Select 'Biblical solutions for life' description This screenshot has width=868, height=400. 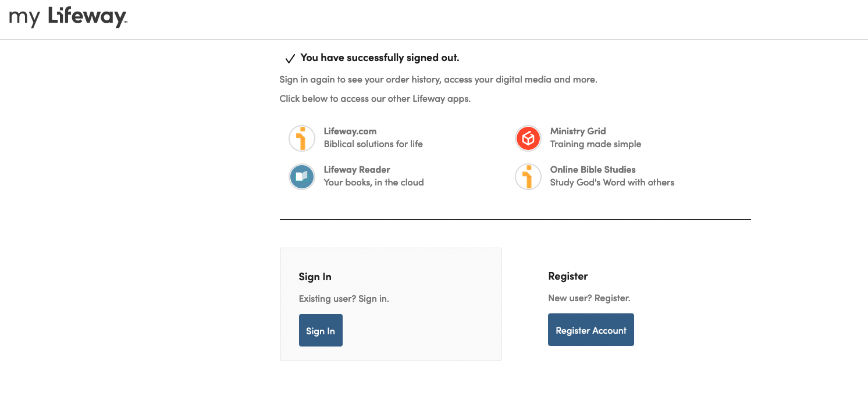373,144
